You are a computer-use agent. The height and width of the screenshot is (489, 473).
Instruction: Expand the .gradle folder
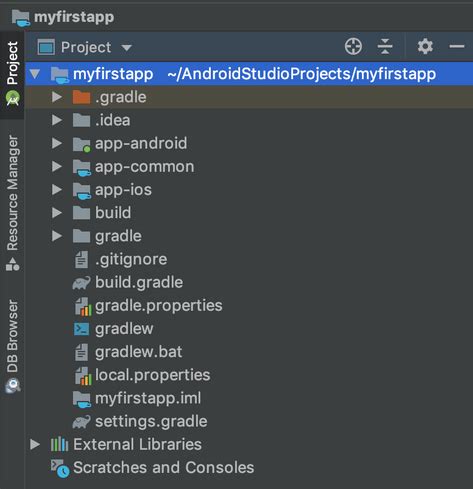(57, 97)
